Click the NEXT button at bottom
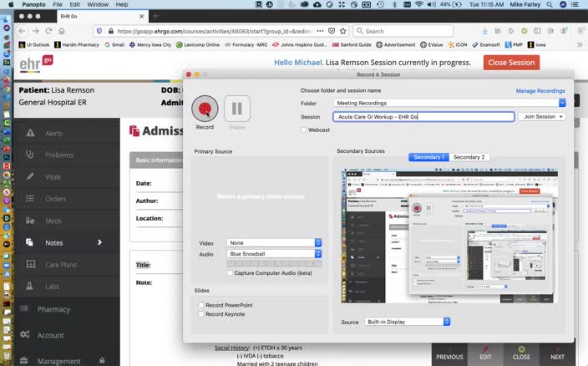The width and height of the screenshot is (588, 366). click(557, 354)
